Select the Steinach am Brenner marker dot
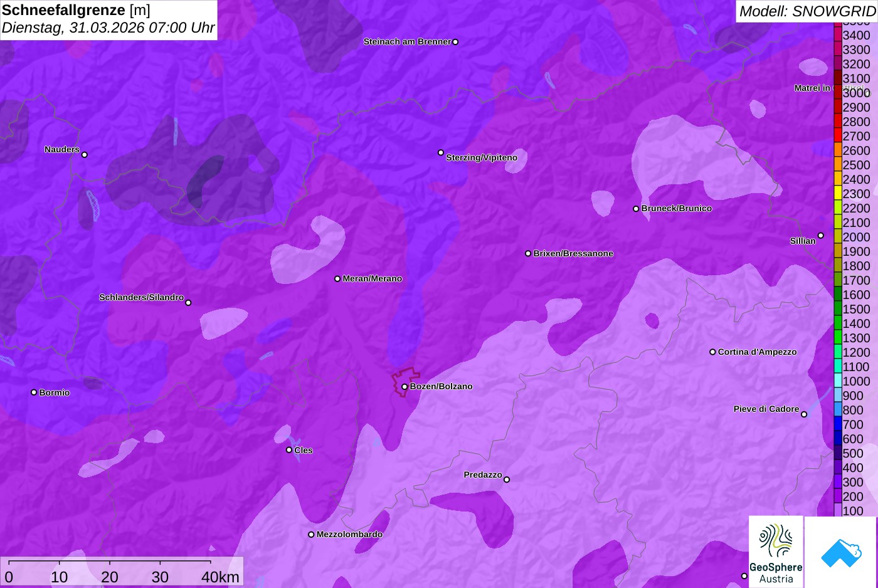The height and width of the screenshot is (588, 878). 455,42
